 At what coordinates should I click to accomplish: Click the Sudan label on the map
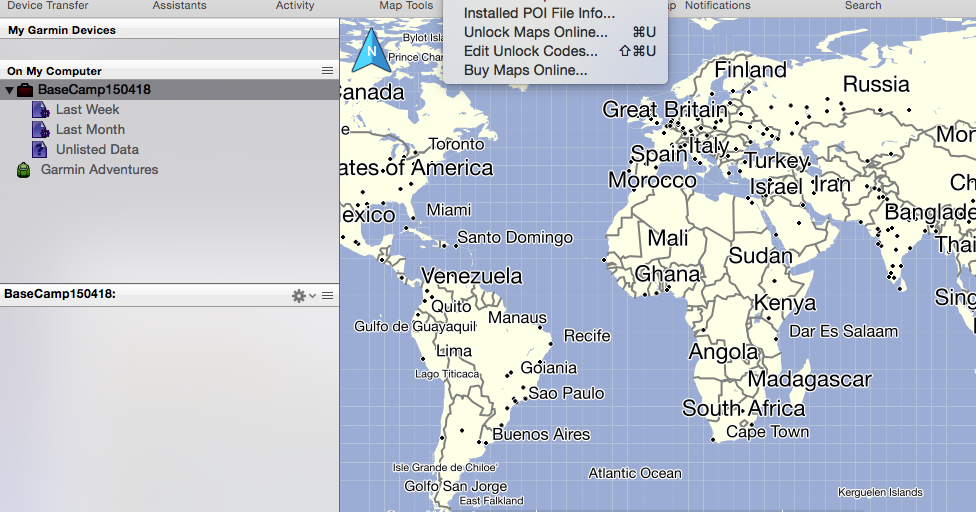761,256
